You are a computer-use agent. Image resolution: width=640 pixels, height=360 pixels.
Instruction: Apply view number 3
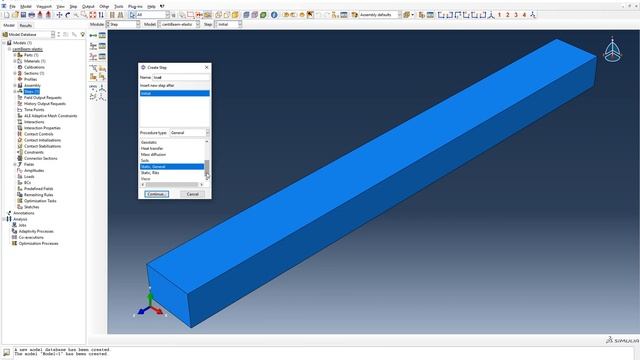[516, 15]
